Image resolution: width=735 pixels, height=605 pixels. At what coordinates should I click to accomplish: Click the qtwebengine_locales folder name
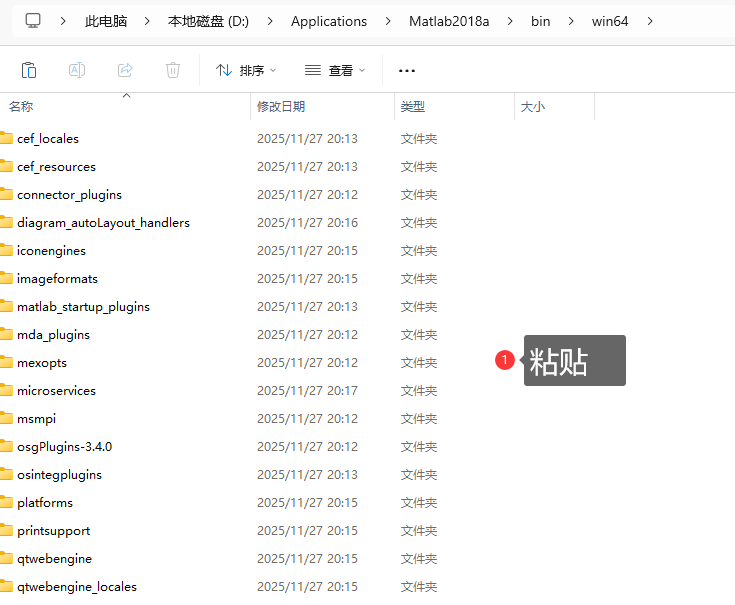click(x=77, y=587)
